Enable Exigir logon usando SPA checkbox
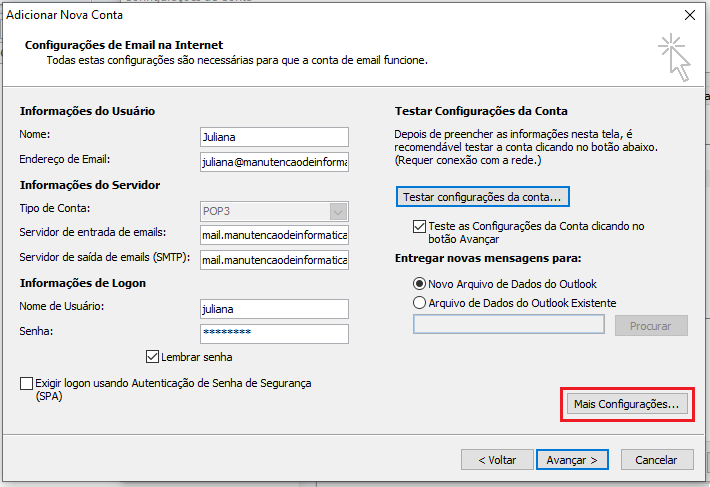The image size is (710, 487). pyautogui.click(x=26, y=383)
